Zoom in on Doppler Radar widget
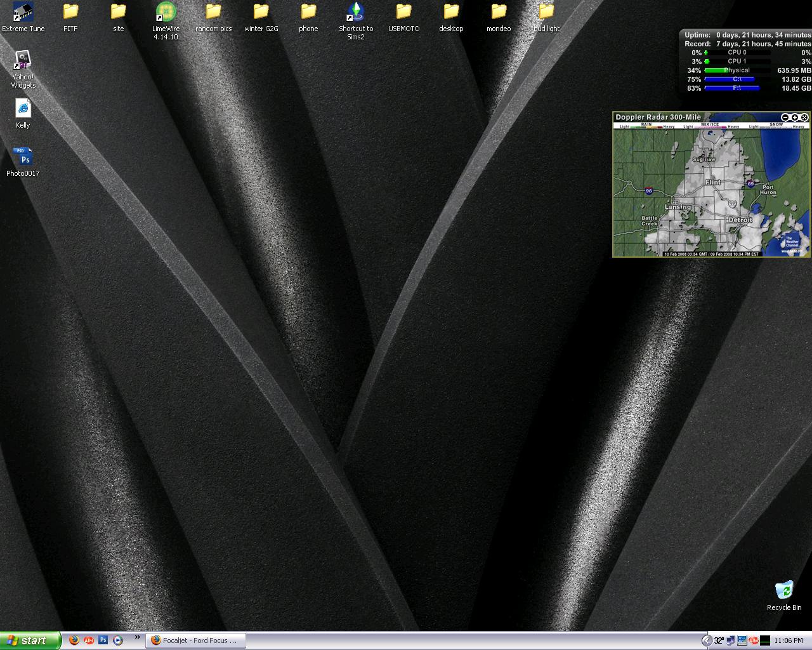Image resolution: width=812 pixels, height=650 pixels. [795, 117]
